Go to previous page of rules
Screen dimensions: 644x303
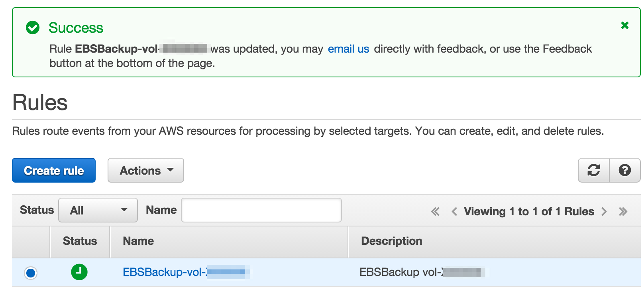pos(454,211)
